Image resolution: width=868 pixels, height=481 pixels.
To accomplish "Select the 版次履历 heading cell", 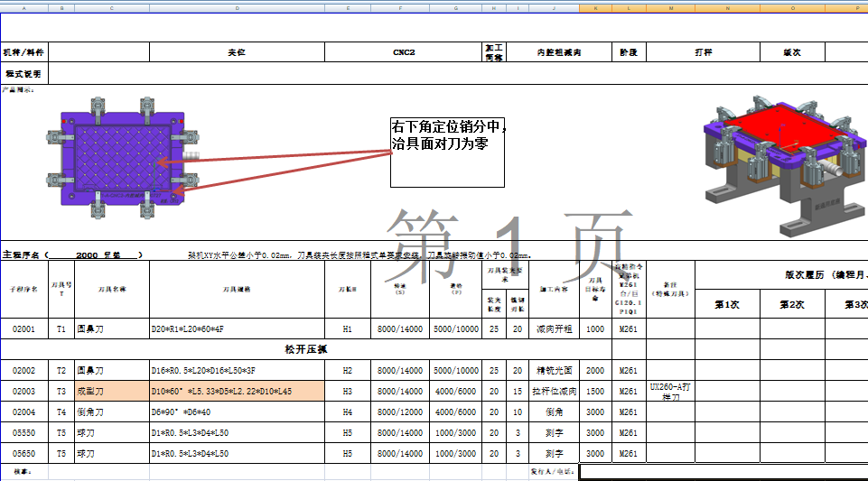I will click(x=781, y=274).
